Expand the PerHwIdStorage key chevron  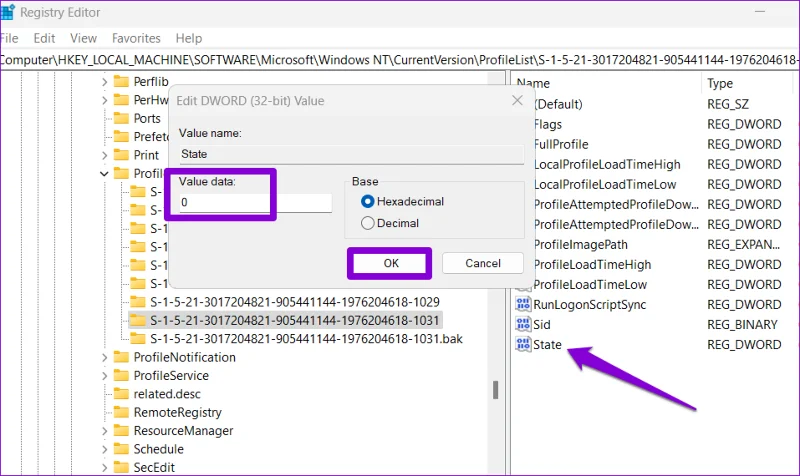pyautogui.click(x=104, y=100)
